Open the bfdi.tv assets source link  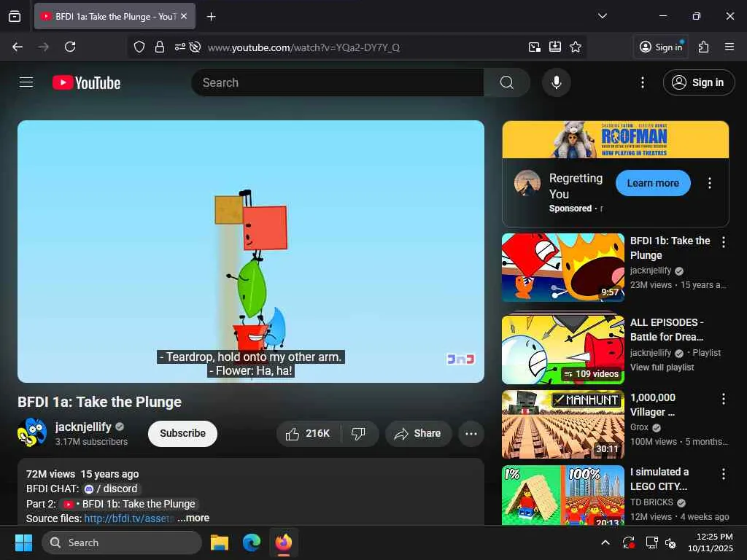[128, 518]
